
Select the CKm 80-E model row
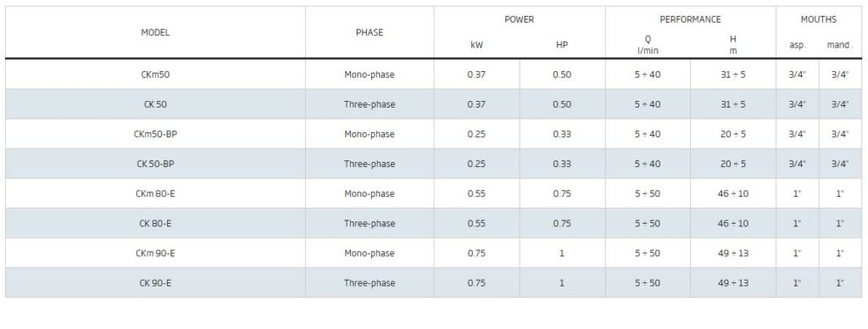(x=433, y=193)
